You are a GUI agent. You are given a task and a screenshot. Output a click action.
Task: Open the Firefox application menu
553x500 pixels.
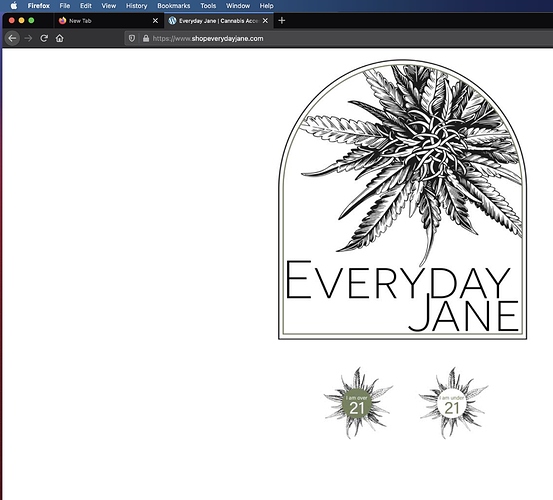pos(39,6)
